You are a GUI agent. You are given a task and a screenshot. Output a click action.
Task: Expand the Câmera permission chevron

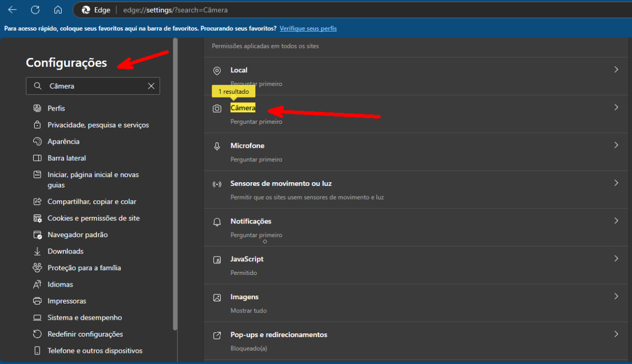click(616, 107)
